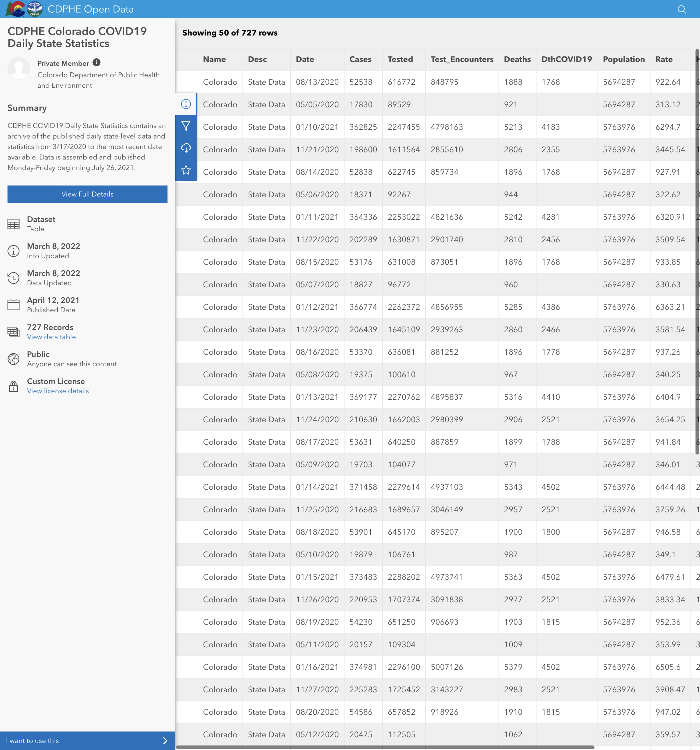The image size is (700, 750).
Task: Click the horizontal table scrollbar
Action: 385,747
